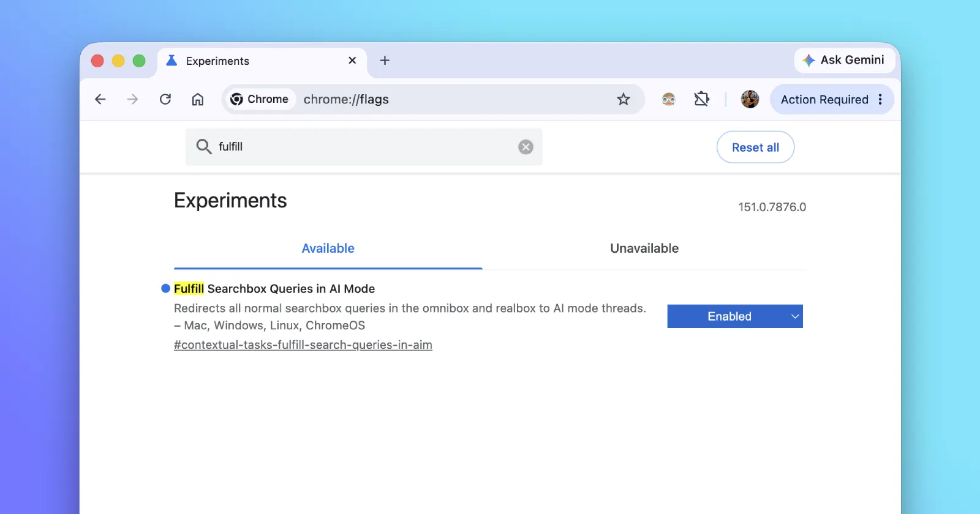Open Ask Gemini

click(844, 60)
